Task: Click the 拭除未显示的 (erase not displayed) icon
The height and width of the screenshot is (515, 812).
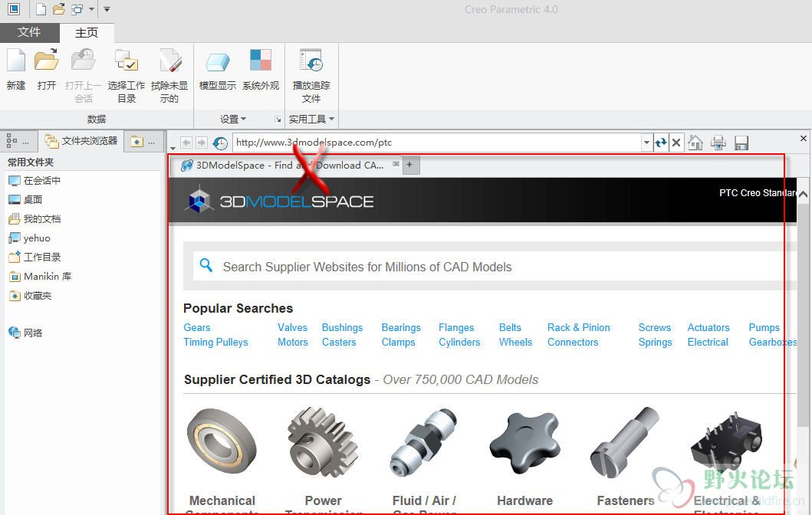Action: [x=169, y=61]
